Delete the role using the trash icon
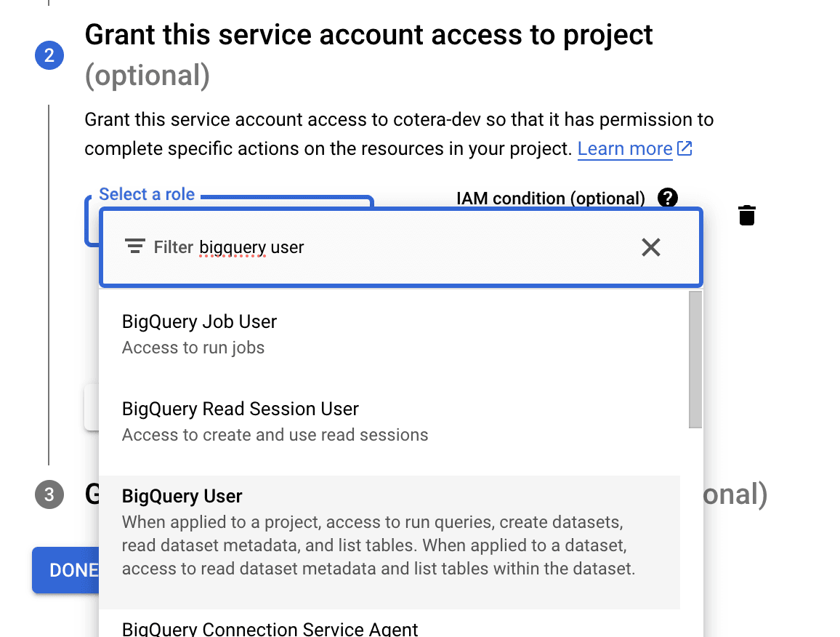 point(746,215)
